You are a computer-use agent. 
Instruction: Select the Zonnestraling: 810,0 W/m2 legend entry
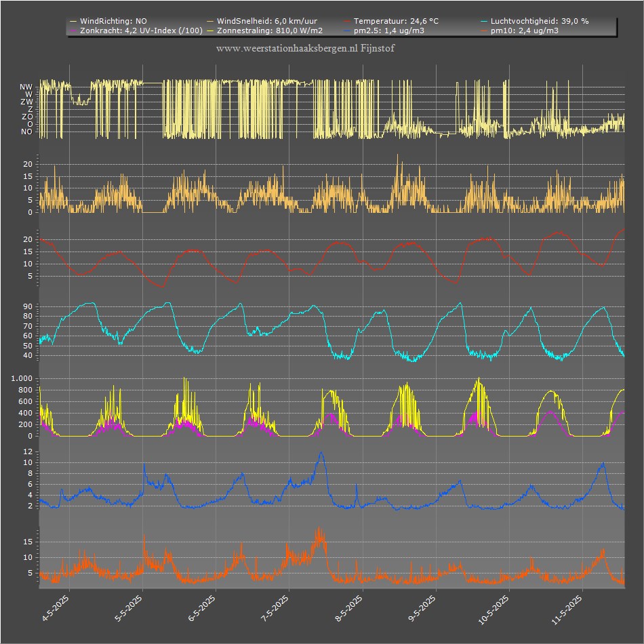tap(265, 31)
